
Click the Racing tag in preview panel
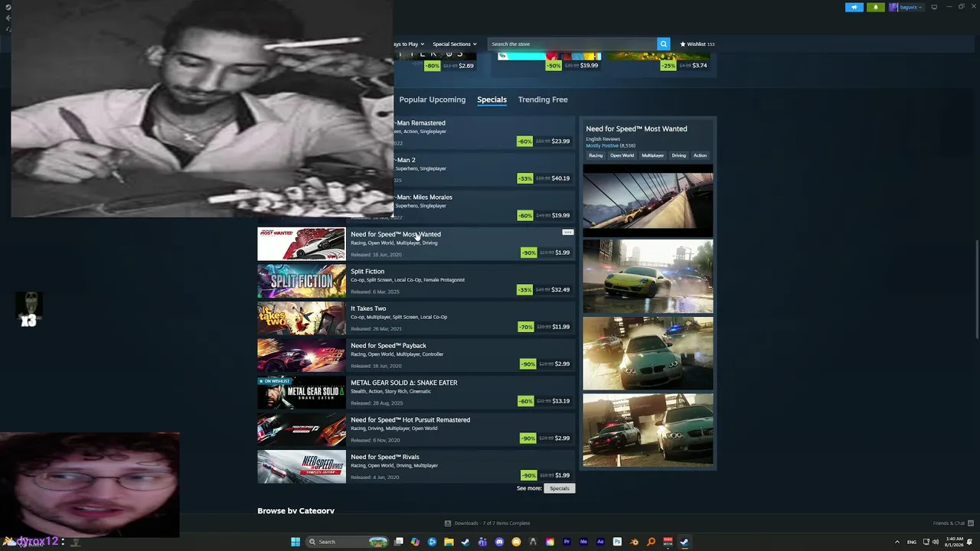[x=596, y=155]
